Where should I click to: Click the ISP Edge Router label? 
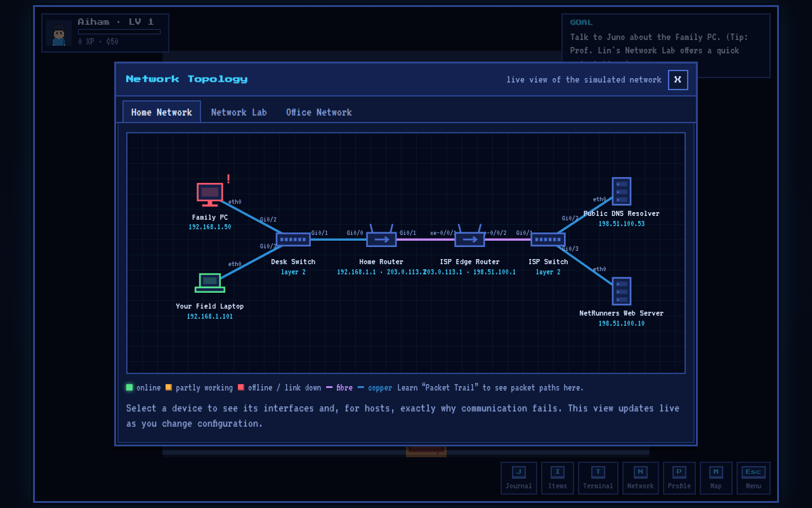[x=469, y=262]
